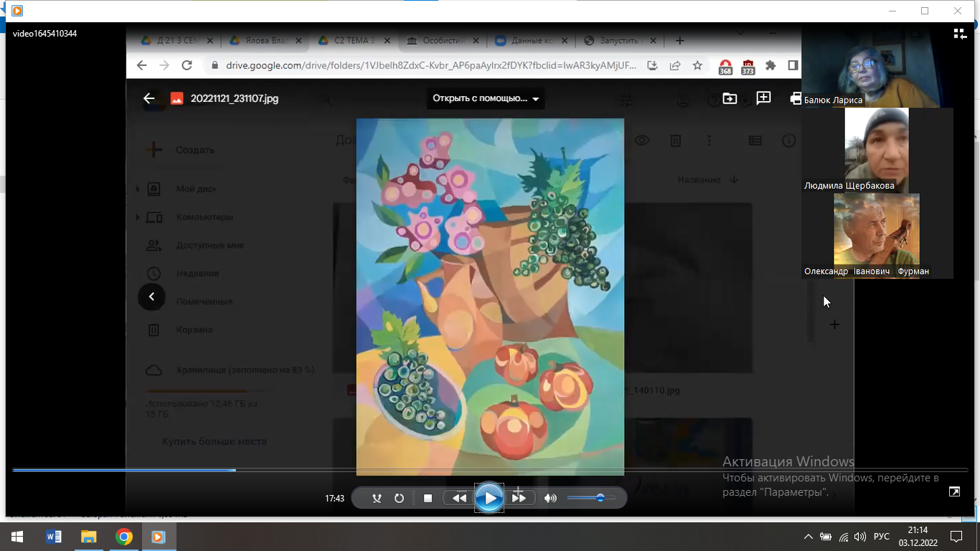Open the three-dot more actions menu
Screen dimensions: 980x551
coord(709,141)
